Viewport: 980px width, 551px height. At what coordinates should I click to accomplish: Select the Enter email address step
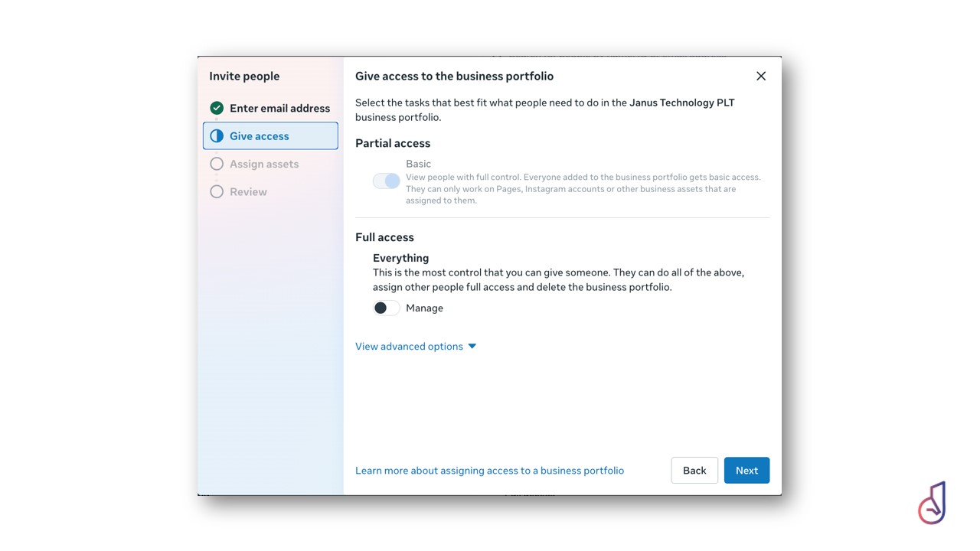tap(270, 108)
